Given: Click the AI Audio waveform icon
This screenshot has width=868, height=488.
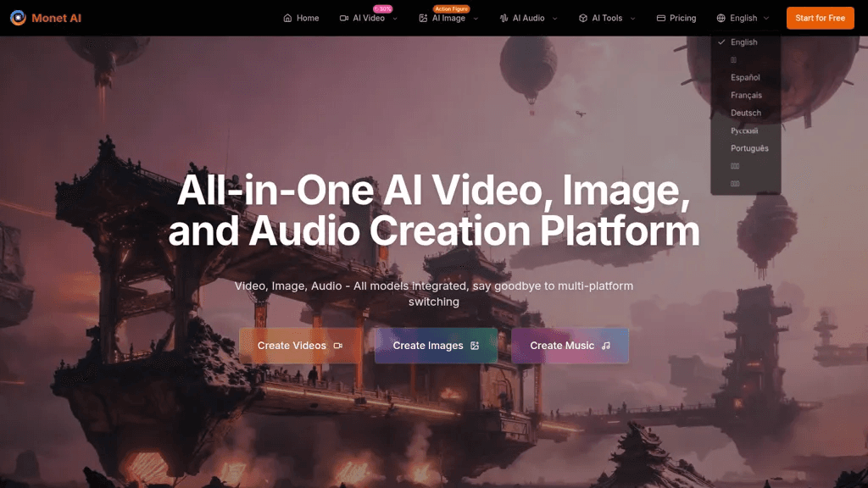Looking at the screenshot, I should point(504,19).
